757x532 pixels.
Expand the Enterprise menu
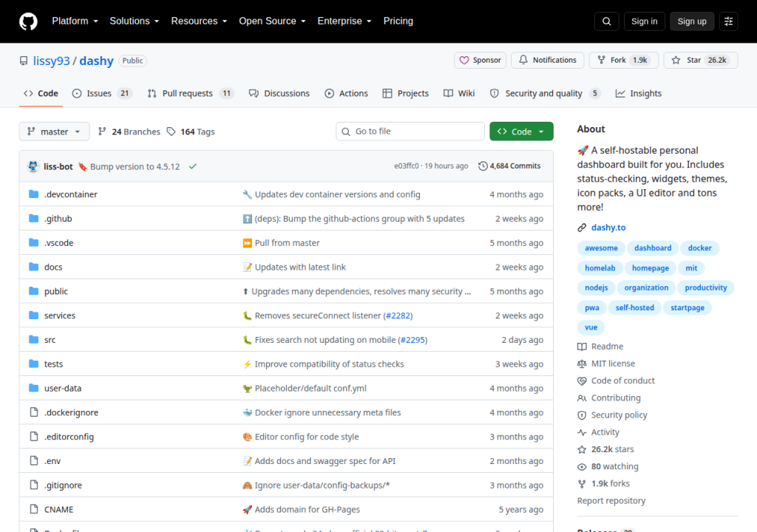click(x=344, y=21)
